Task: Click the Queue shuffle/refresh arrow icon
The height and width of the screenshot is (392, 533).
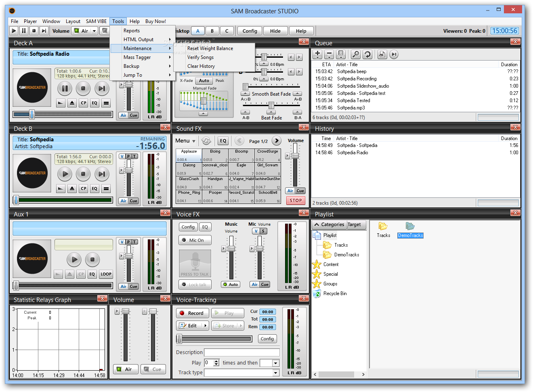Action: [367, 54]
